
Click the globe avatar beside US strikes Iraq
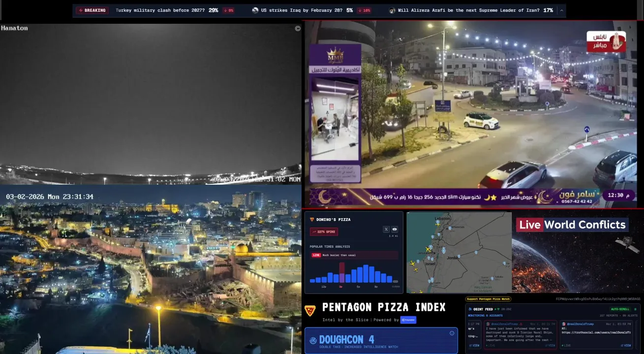pos(255,10)
